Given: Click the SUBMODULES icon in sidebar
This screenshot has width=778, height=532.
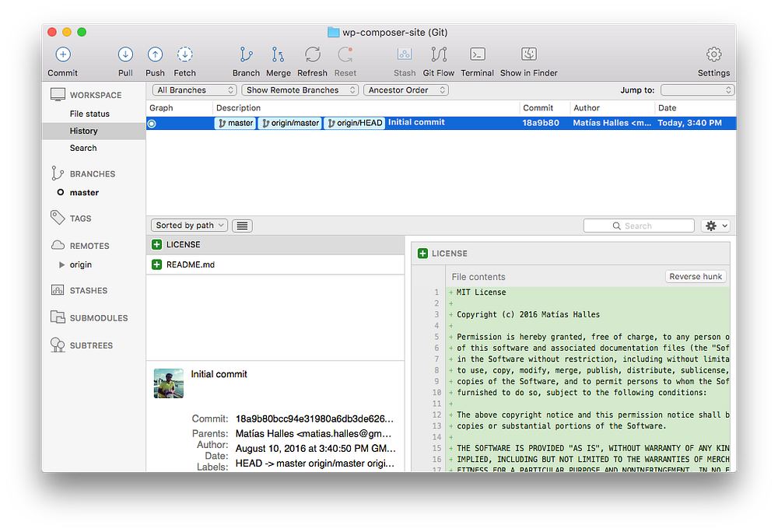Looking at the screenshot, I should pos(58,317).
